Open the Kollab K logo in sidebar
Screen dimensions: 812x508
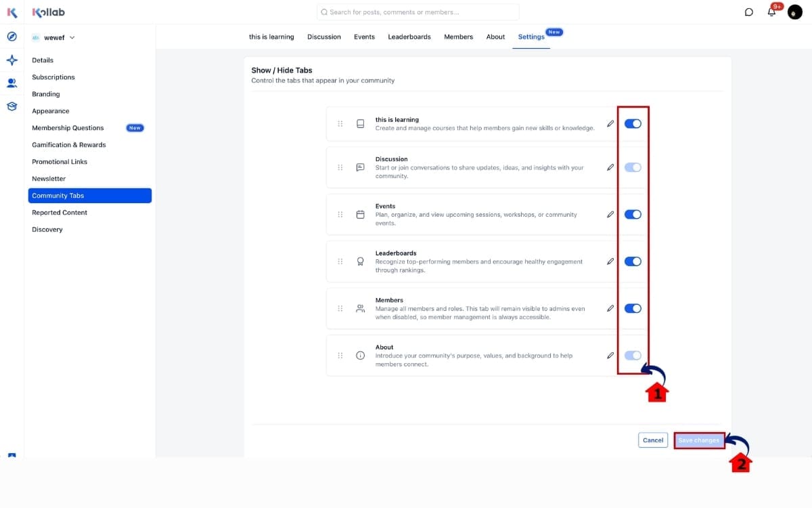(12, 12)
